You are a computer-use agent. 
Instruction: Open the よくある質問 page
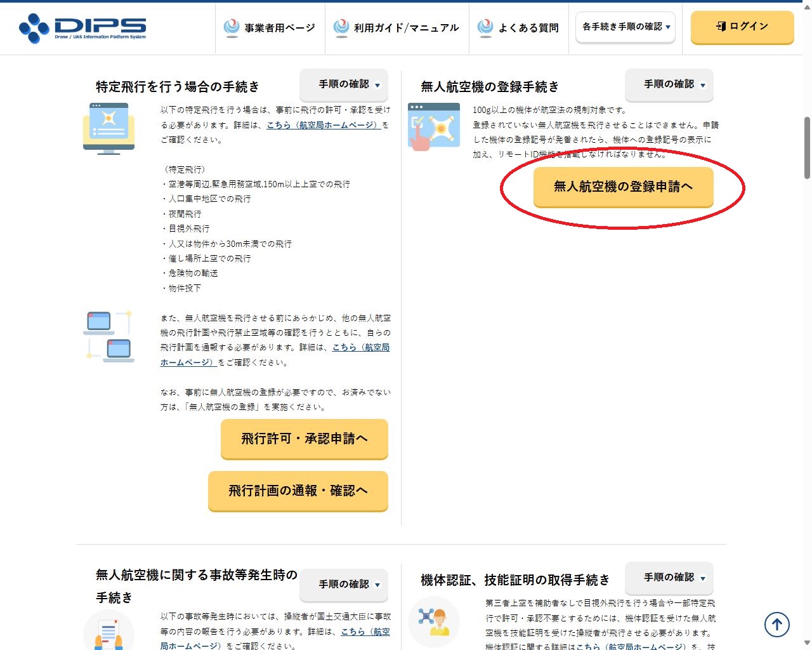521,28
